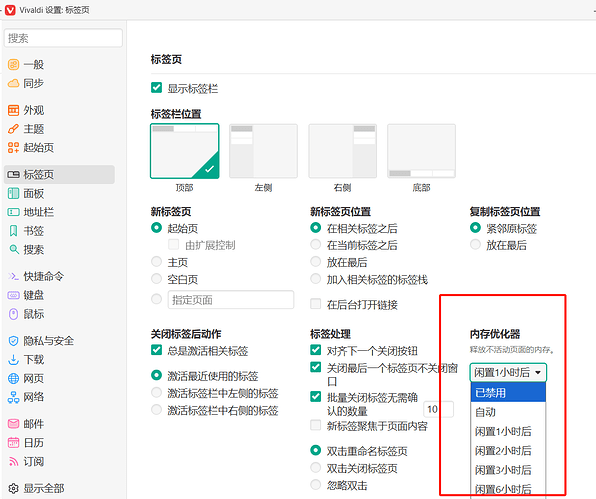Toggle 对齐下一个关闭按钮 checkbox

pos(315,350)
